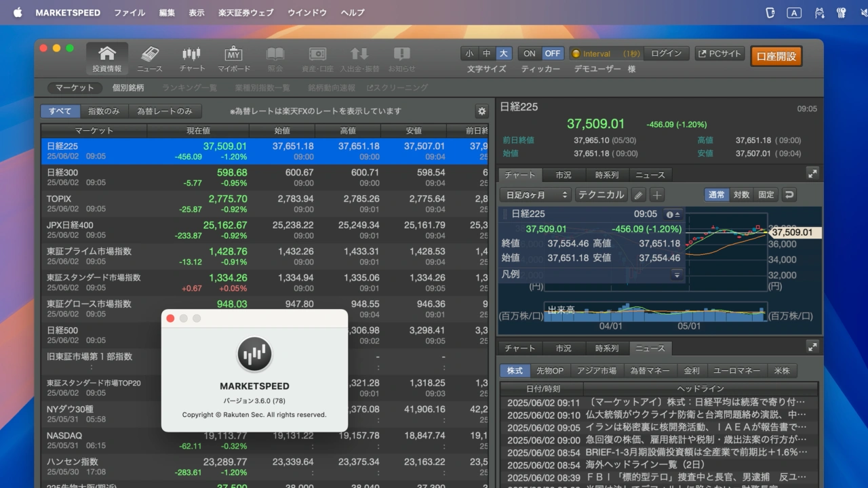
Task: Set text size to 中
Action: click(x=486, y=54)
